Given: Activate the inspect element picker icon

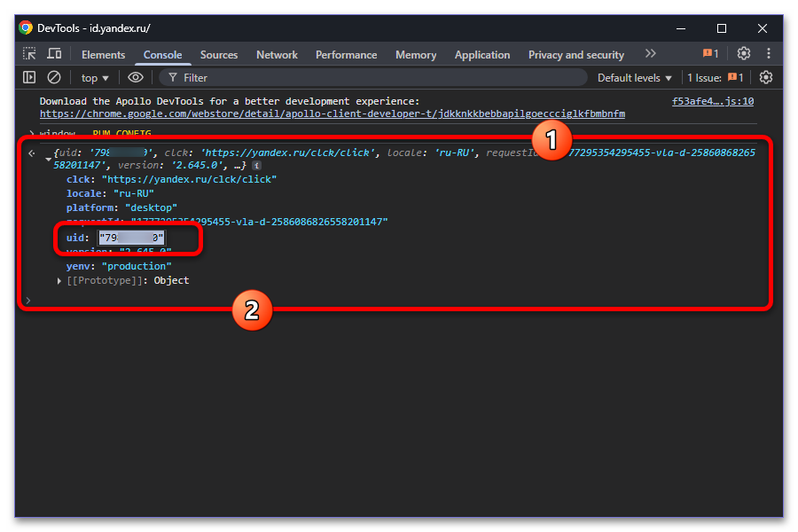Looking at the screenshot, I should point(29,54).
